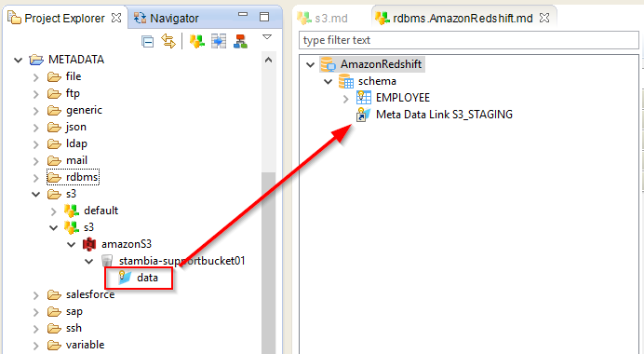Click the schema icon in editor tree

346,81
